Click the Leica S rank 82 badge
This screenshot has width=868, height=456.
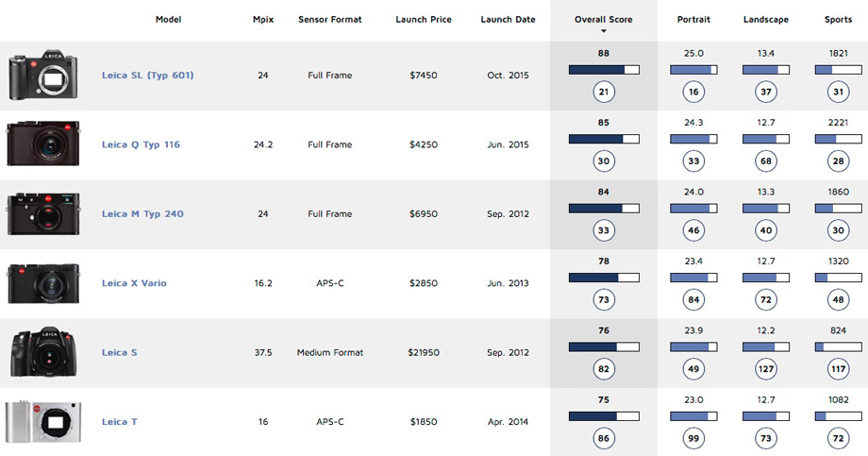coord(604,369)
